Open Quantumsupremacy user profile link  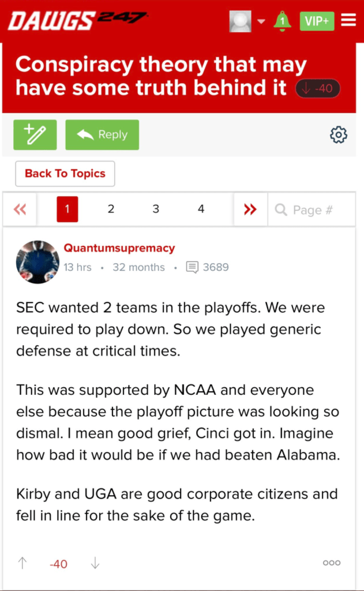coord(119,249)
